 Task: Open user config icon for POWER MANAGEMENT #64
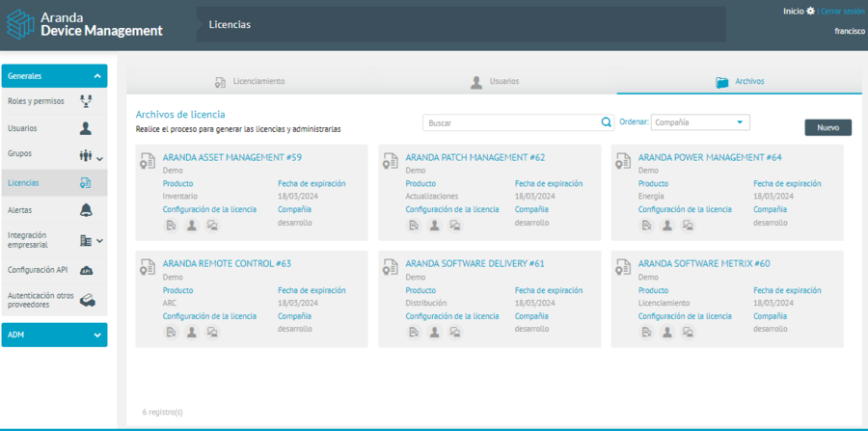667,226
